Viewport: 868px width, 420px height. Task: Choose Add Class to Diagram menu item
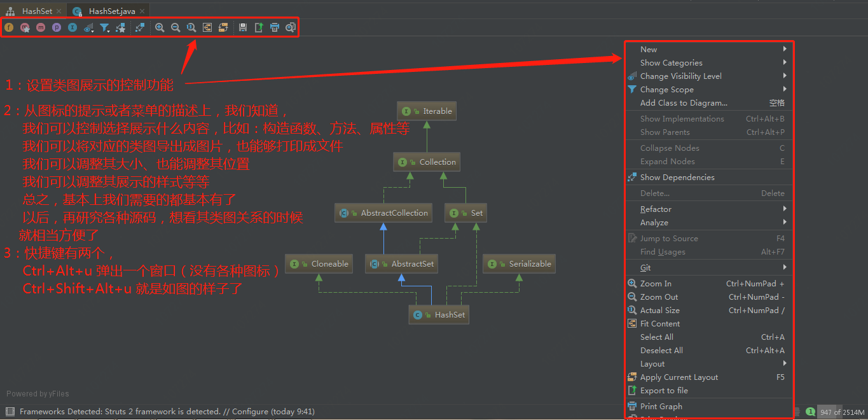pyautogui.click(x=709, y=102)
